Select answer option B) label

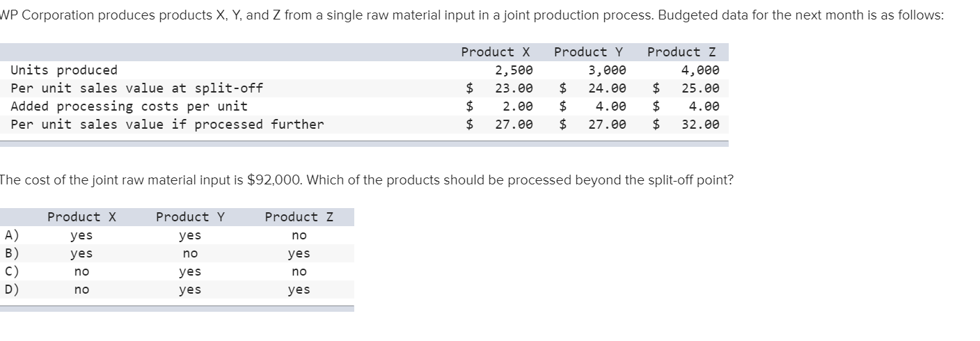pos(12,254)
